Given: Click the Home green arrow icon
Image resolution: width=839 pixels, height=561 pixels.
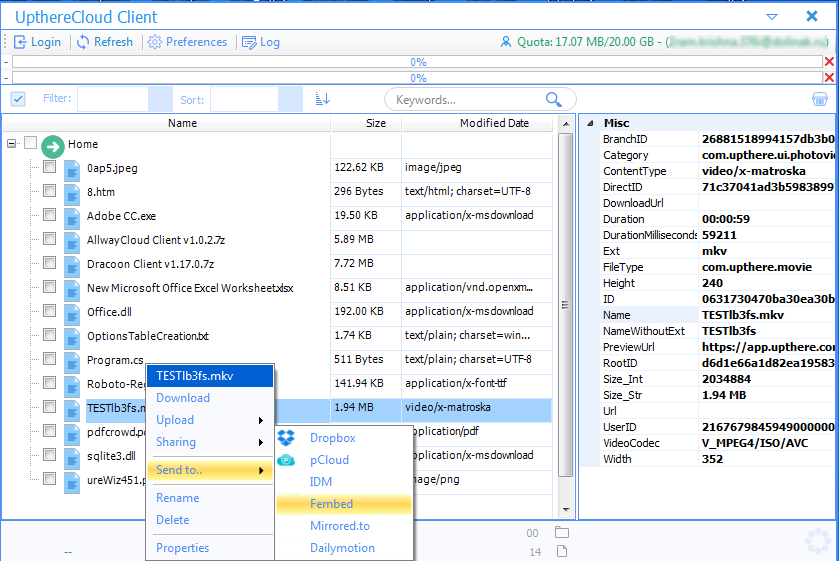Looking at the screenshot, I should pyautogui.click(x=53, y=146).
